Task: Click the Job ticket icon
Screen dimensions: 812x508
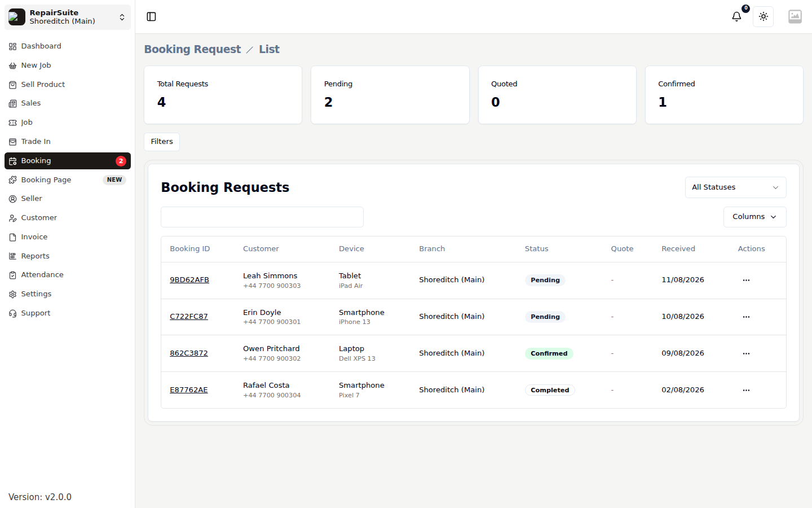Action: click(12, 122)
